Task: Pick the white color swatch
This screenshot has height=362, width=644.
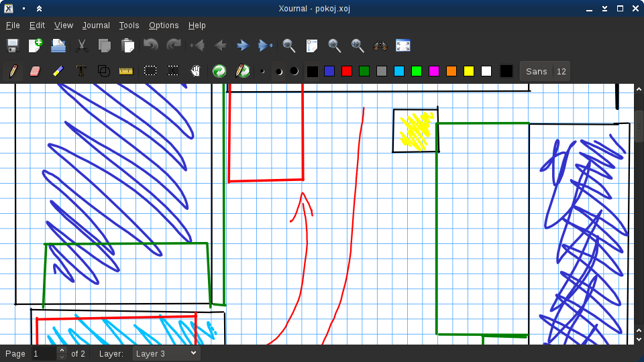Action: [x=486, y=72]
